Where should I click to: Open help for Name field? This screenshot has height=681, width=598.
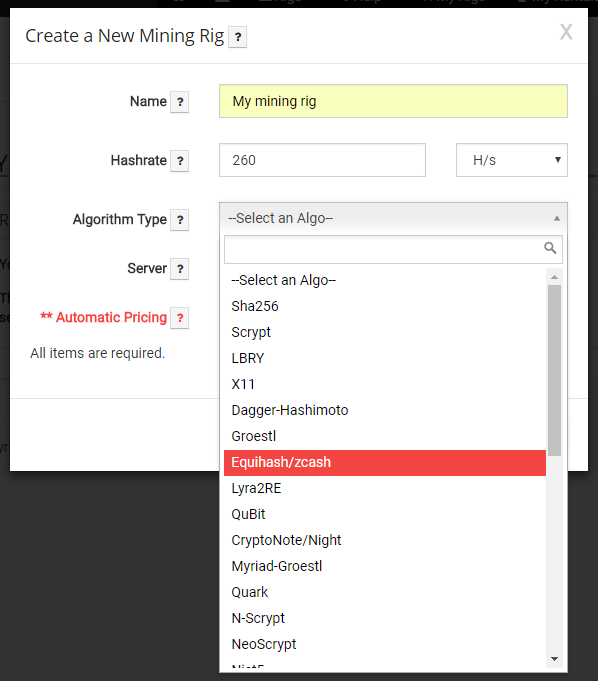[x=179, y=102]
